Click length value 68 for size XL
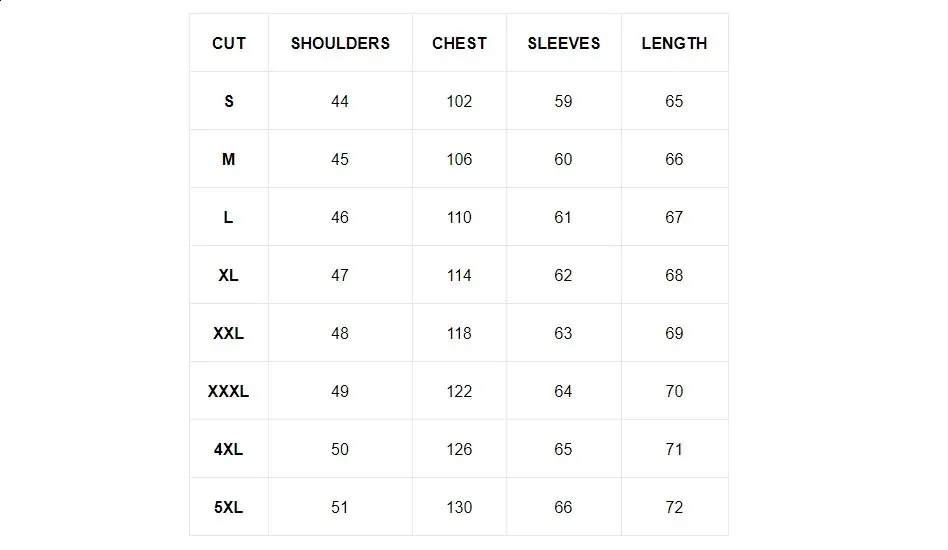The image size is (948, 550). 674,275
